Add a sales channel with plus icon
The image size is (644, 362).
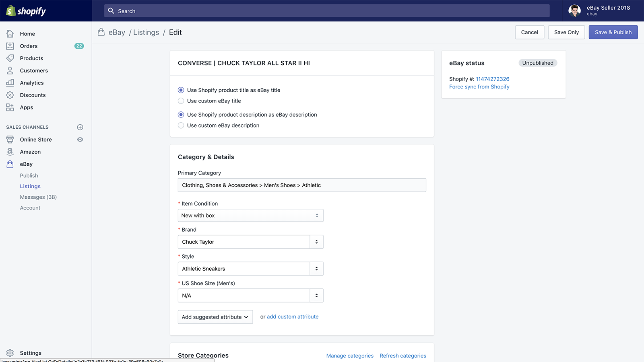pos(80,127)
